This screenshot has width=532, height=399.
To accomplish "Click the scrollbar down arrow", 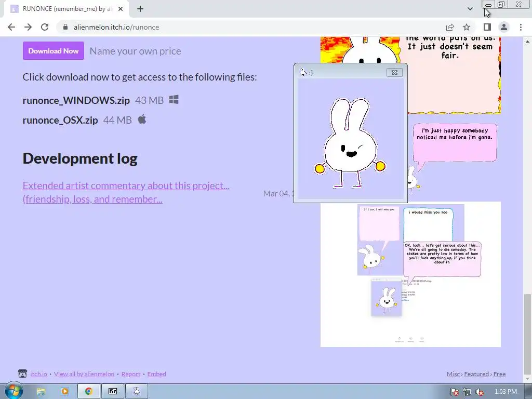I will [527, 379].
